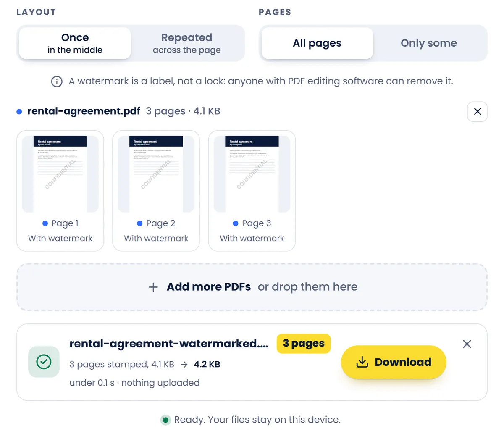
Task: Download the watermarked PDF
Action: [x=394, y=362]
